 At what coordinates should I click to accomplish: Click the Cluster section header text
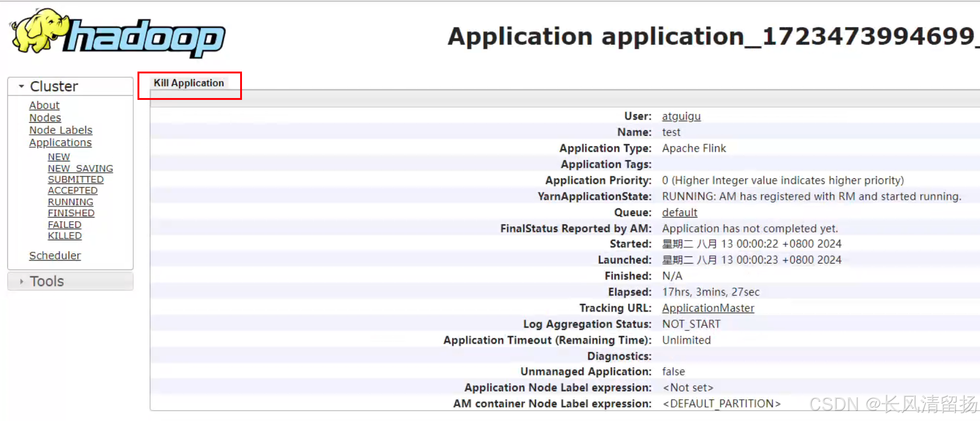[x=54, y=86]
